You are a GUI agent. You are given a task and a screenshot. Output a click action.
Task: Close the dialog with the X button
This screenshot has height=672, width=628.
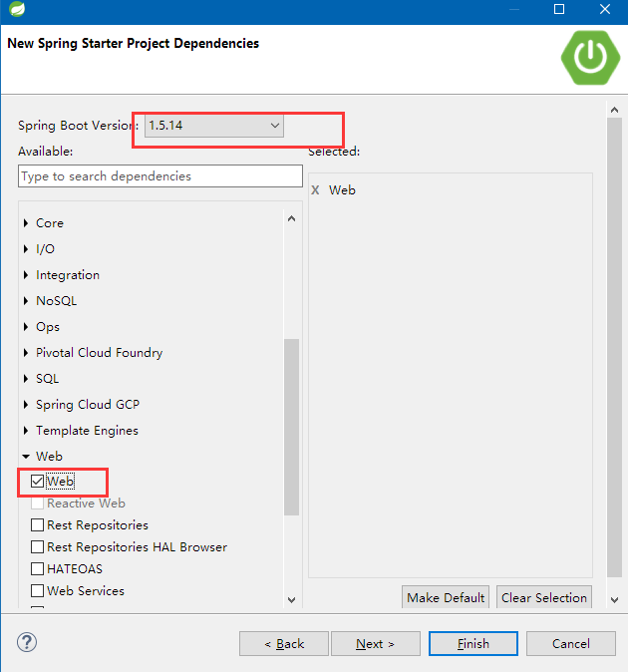(605, 9)
